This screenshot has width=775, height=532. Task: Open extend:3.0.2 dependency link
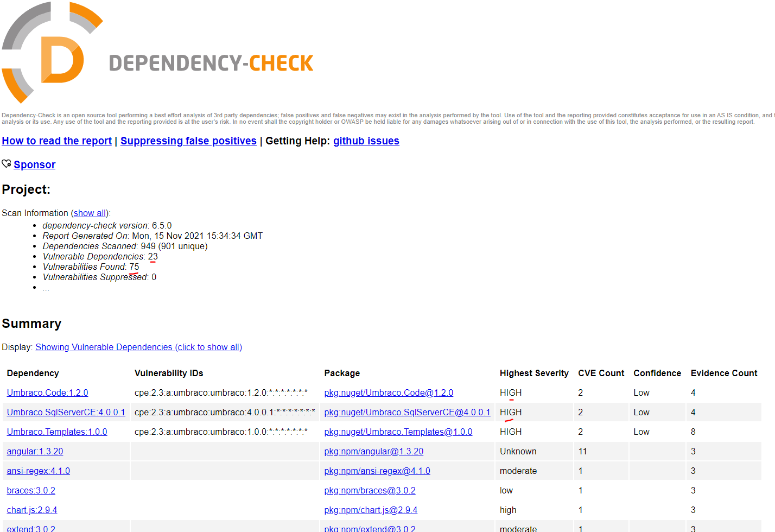[x=31, y=528]
